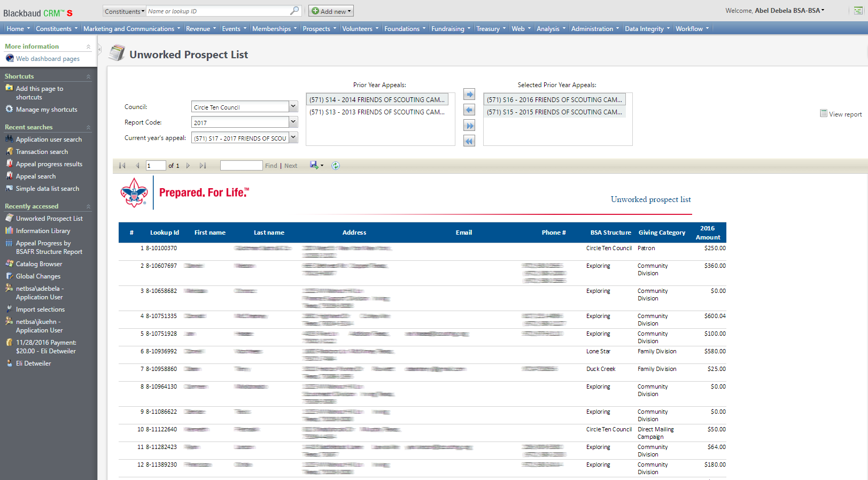Collapse the Shortcuts sidebar section
Image resolution: width=868 pixels, height=480 pixels.
(x=89, y=76)
